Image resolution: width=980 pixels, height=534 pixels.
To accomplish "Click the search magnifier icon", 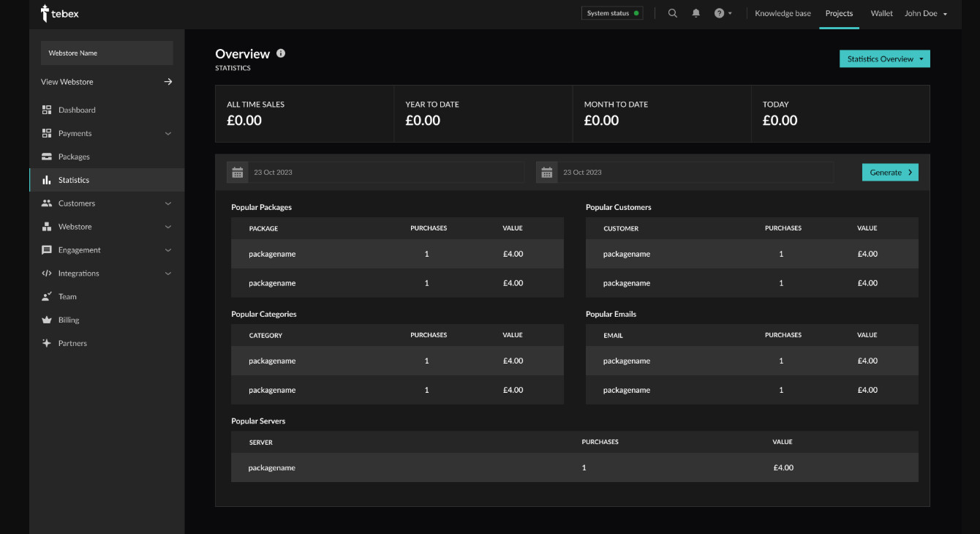I will pyautogui.click(x=673, y=13).
